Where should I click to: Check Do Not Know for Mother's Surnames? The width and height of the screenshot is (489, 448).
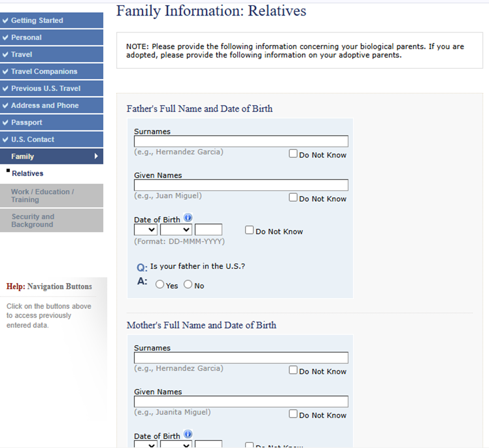click(293, 370)
